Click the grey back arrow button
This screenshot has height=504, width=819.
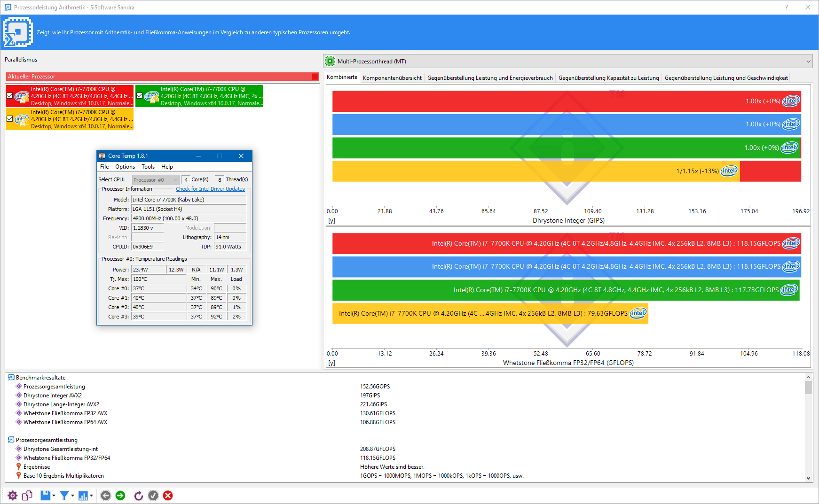click(106, 496)
